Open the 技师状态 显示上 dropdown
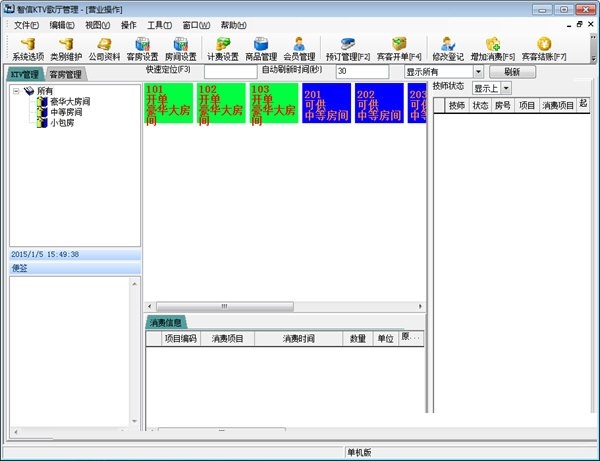Viewport: 600px width, 461px height. (506, 88)
